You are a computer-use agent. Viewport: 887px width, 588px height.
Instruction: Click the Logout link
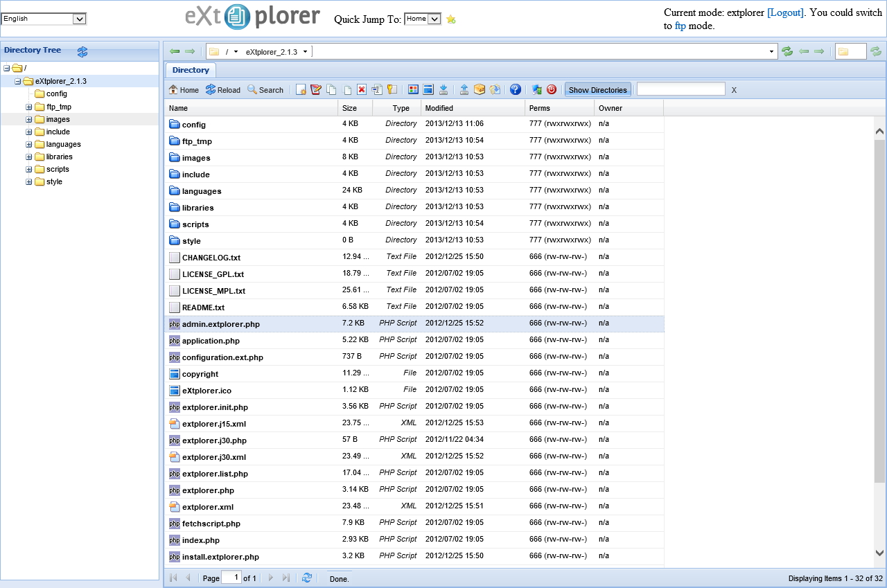click(786, 12)
